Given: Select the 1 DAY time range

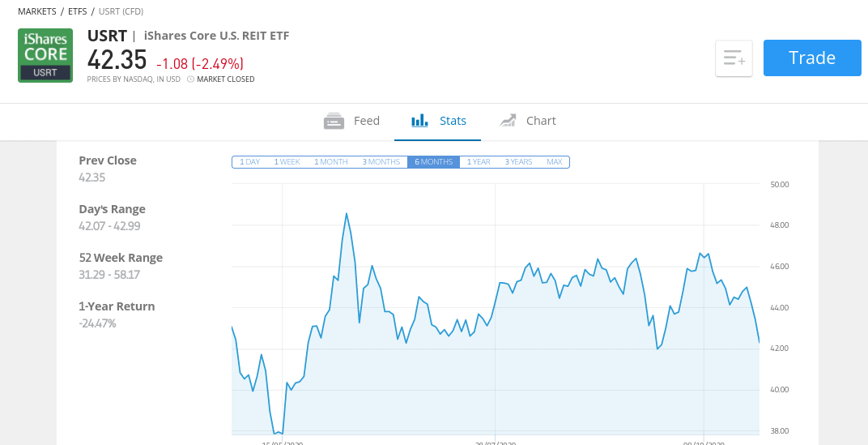Looking at the screenshot, I should tap(249, 162).
